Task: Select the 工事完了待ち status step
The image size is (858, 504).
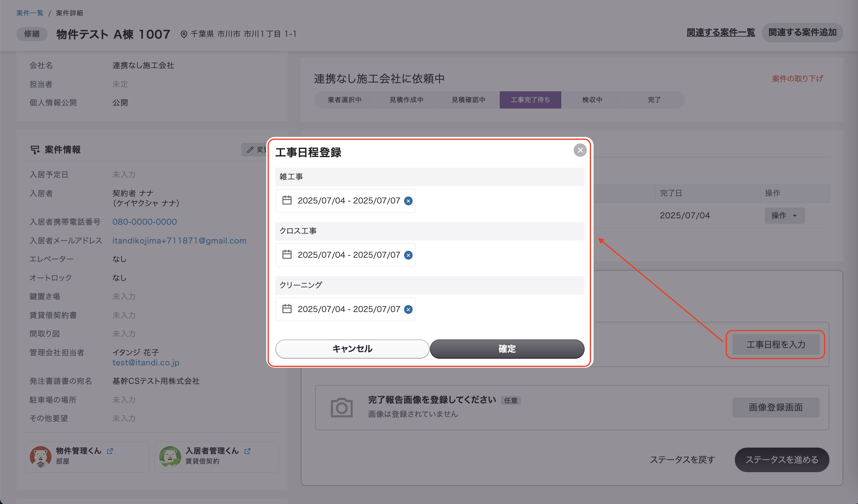Action: 530,100
